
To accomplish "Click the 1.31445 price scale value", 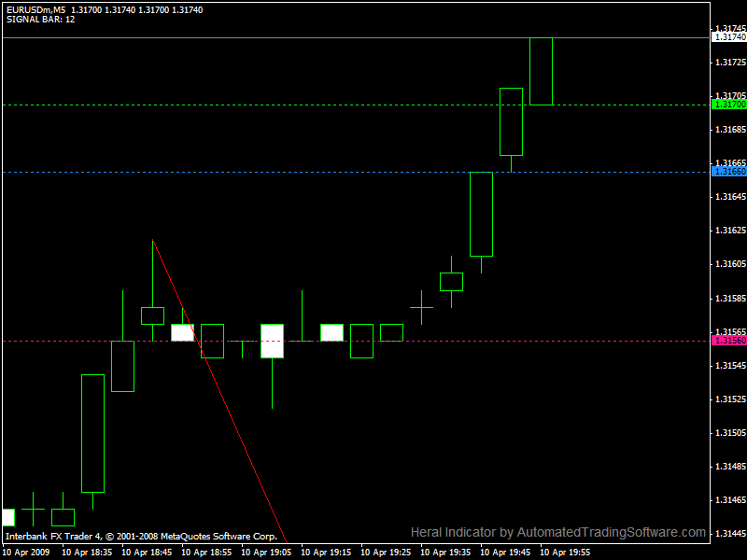I will [731, 533].
